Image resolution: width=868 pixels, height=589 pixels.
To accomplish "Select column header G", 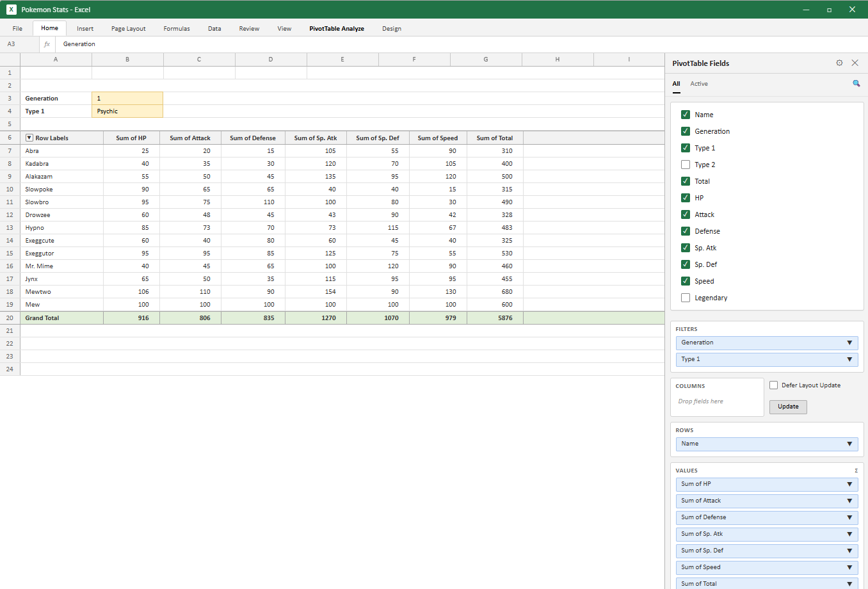I will tap(486, 60).
